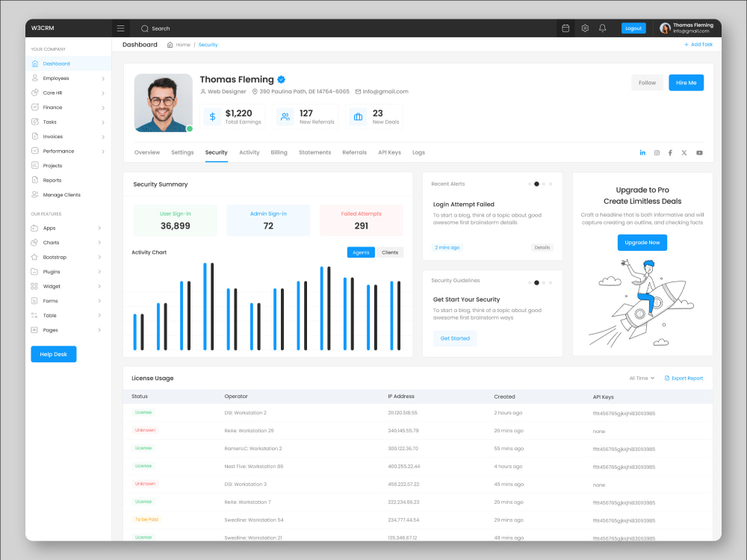
Task: Open the Instagram profile icon
Action: [657, 153]
